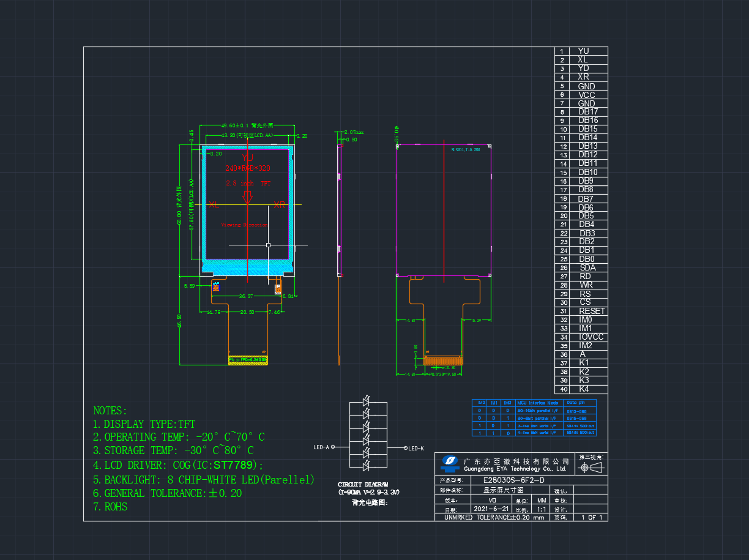Screen dimensions: 749x560
Task: Select note 5 BACKLIGHT line
Action: tap(204, 479)
